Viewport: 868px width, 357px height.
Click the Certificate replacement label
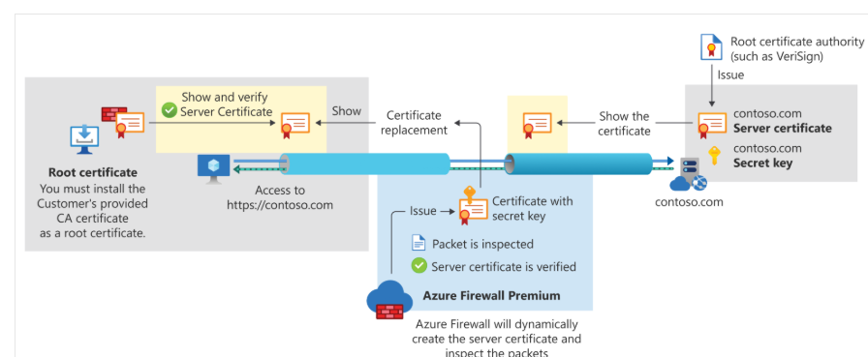click(x=414, y=123)
